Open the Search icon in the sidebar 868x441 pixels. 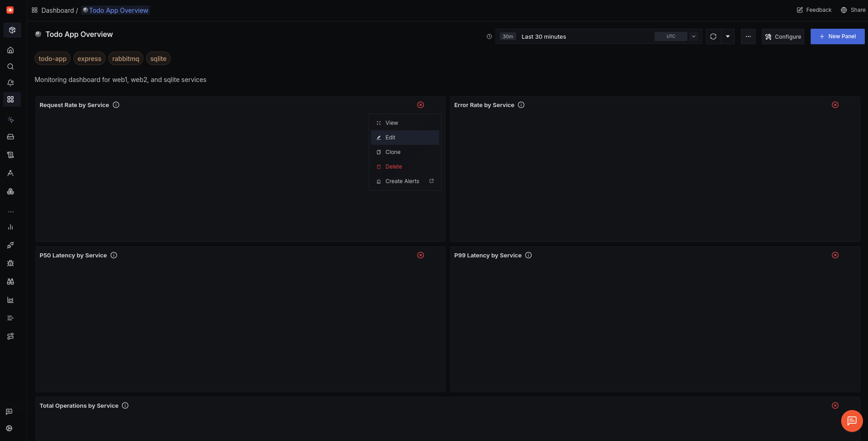(10, 67)
